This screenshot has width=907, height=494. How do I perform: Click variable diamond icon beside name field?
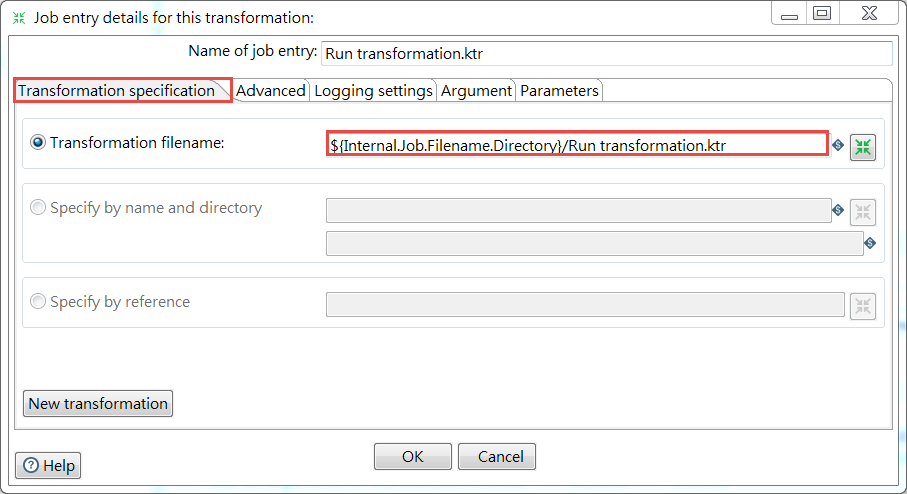click(x=838, y=210)
